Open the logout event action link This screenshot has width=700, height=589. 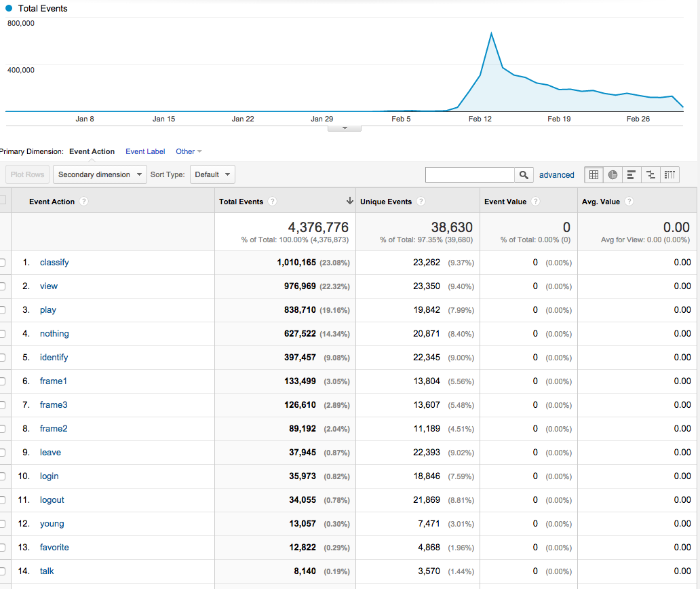52,499
